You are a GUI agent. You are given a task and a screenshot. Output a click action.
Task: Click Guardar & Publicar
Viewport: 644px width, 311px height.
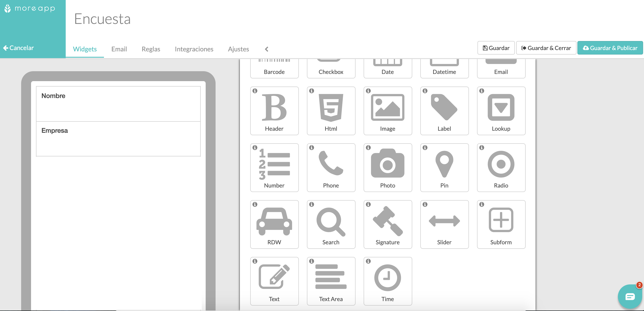click(x=610, y=48)
